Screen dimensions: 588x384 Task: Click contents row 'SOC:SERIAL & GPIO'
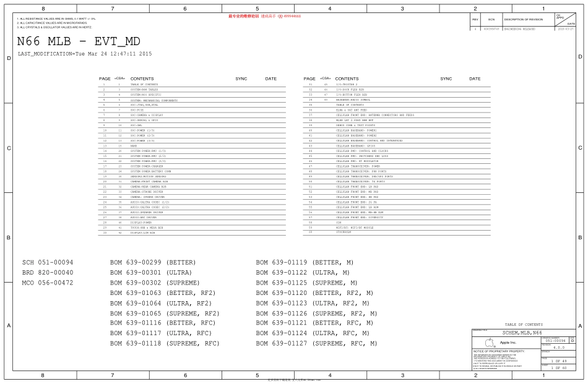click(192, 120)
